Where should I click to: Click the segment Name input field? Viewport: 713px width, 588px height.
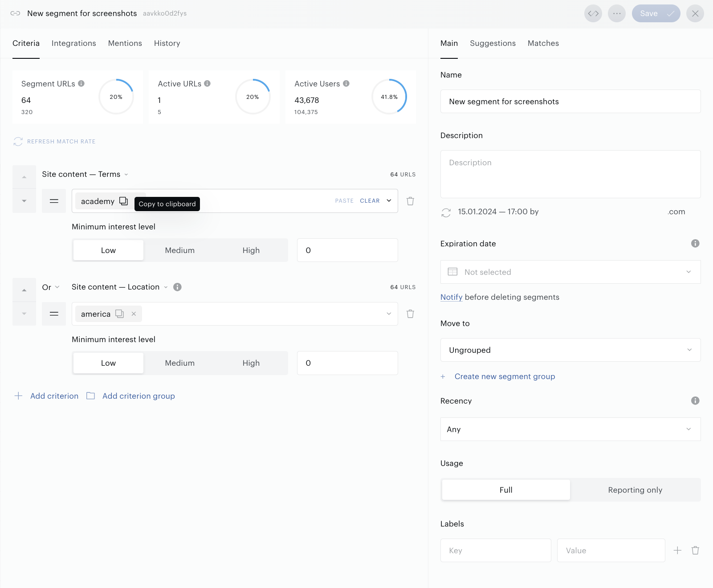click(x=570, y=101)
